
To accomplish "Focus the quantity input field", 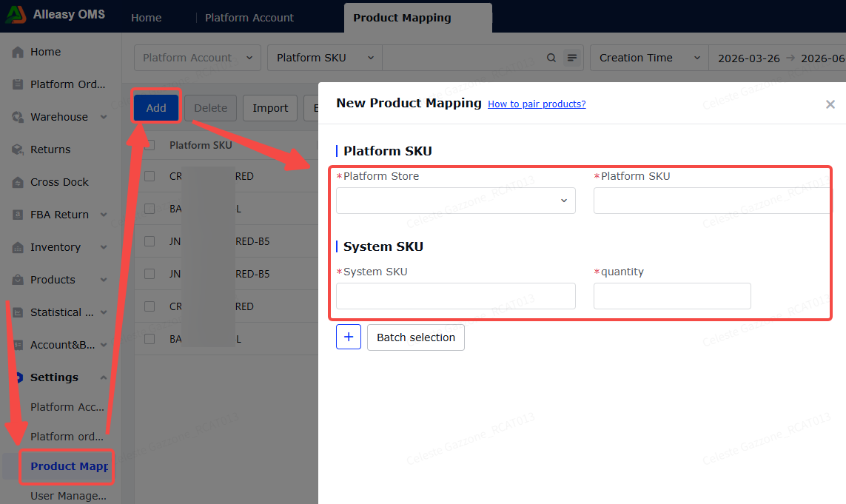I will tap(672, 296).
